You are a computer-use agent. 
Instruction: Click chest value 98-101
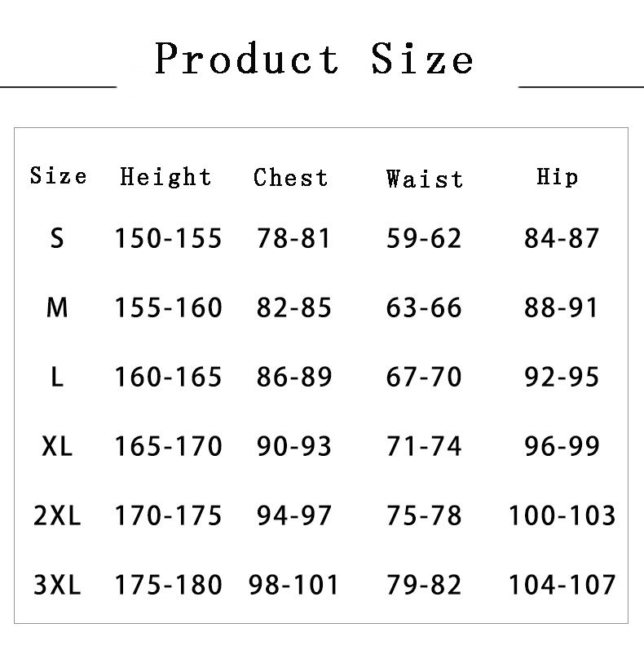click(293, 586)
